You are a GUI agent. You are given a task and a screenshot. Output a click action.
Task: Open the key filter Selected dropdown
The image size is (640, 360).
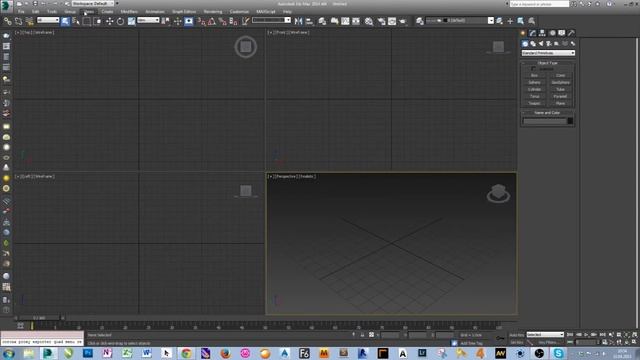[x=545, y=335]
